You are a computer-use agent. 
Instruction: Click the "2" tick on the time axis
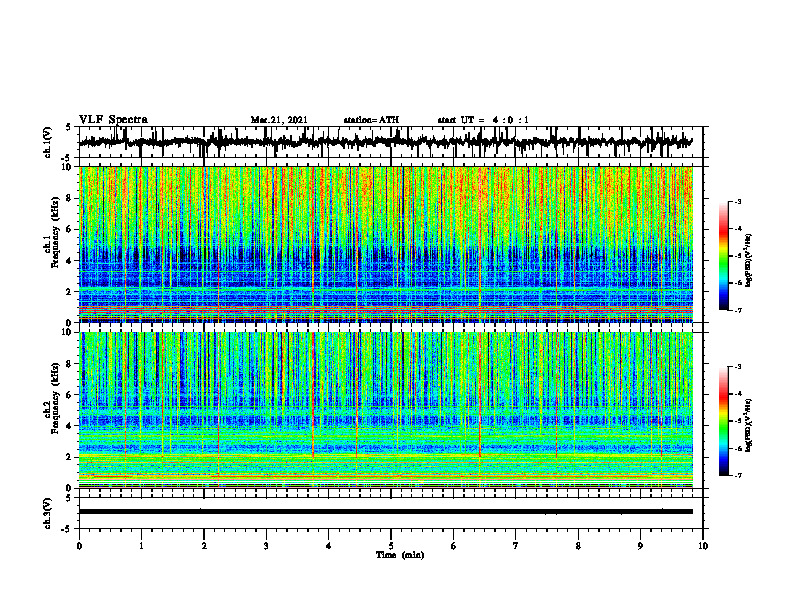tap(204, 546)
